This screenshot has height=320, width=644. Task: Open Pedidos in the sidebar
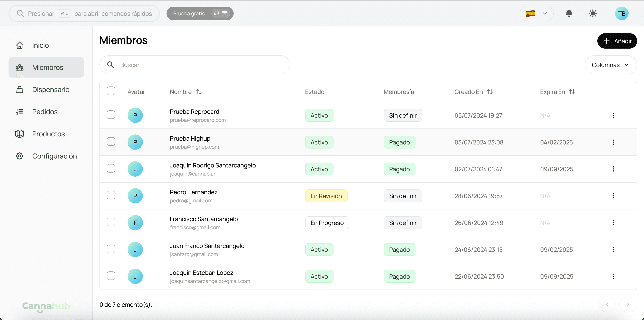tap(45, 112)
